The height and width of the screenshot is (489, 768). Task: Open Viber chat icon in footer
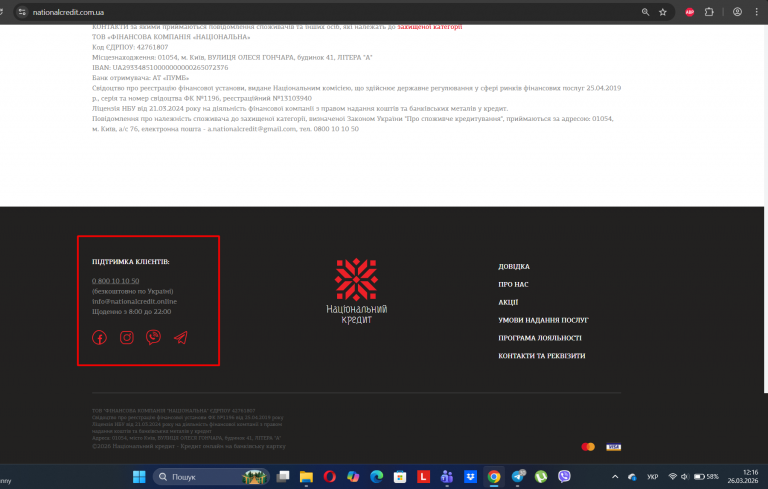tap(153, 337)
